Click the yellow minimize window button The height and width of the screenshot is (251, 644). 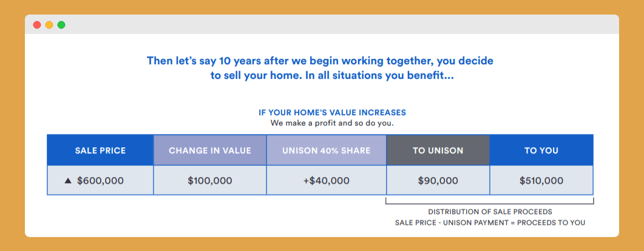tap(49, 25)
